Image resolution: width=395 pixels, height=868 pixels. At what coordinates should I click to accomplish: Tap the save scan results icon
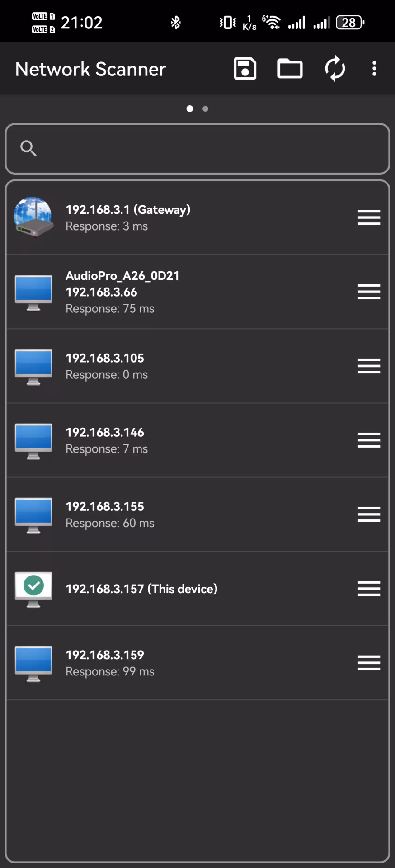(245, 69)
